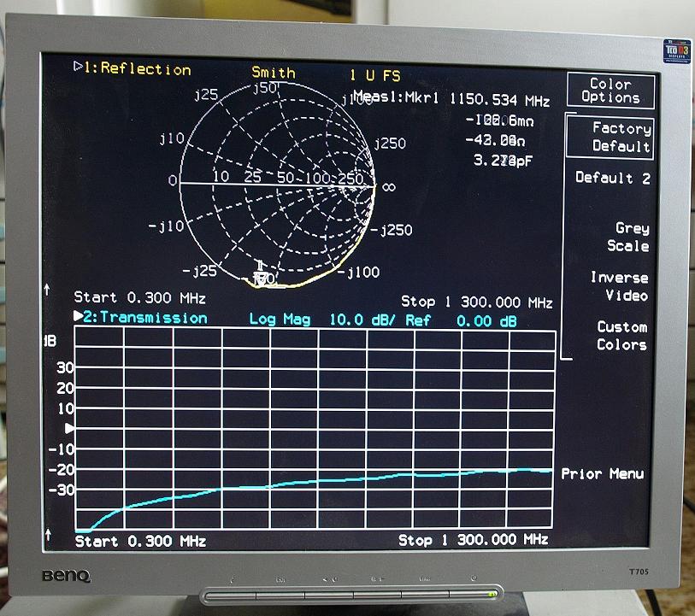Click the Color Options menu title
Screen dimensions: 695x616
610,91
